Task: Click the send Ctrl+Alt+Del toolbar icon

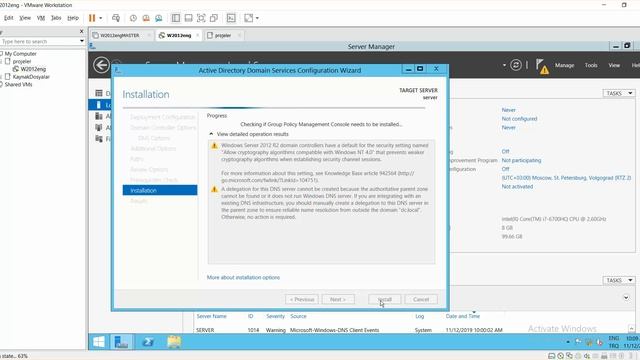Action: pyautogui.click(x=116, y=18)
